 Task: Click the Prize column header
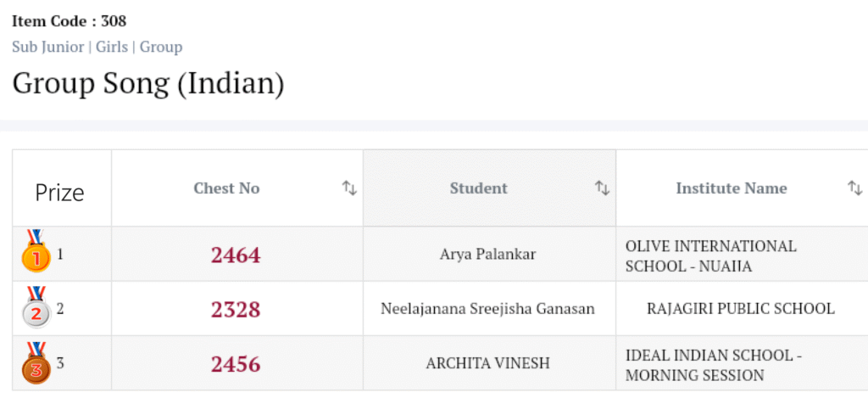pyautogui.click(x=59, y=193)
